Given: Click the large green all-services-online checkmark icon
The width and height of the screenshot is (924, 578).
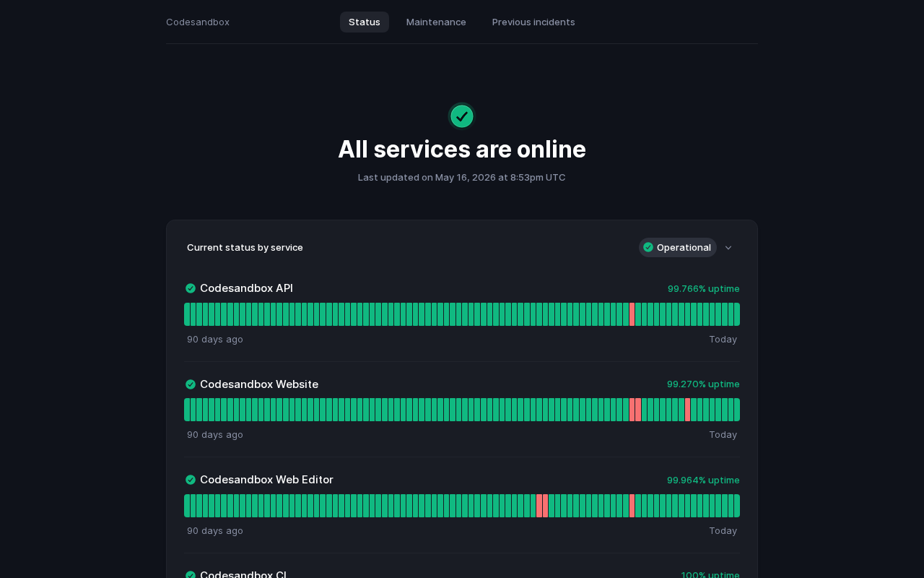Looking at the screenshot, I should click(x=462, y=116).
